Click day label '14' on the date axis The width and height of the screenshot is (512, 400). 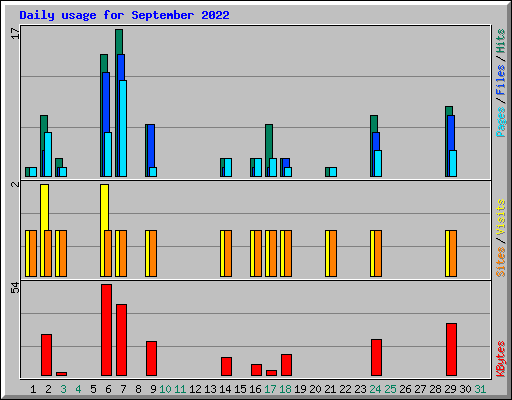point(225,389)
